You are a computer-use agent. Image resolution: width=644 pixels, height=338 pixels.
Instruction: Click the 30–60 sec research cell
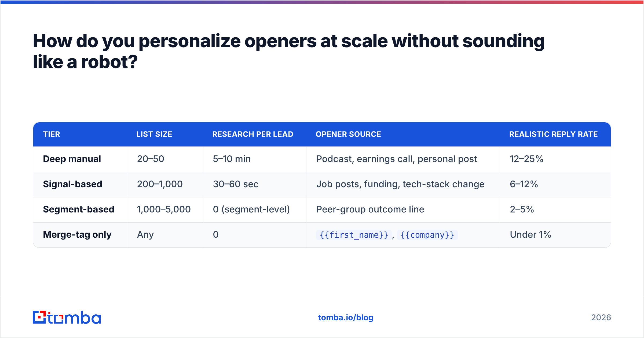coord(255,184)
